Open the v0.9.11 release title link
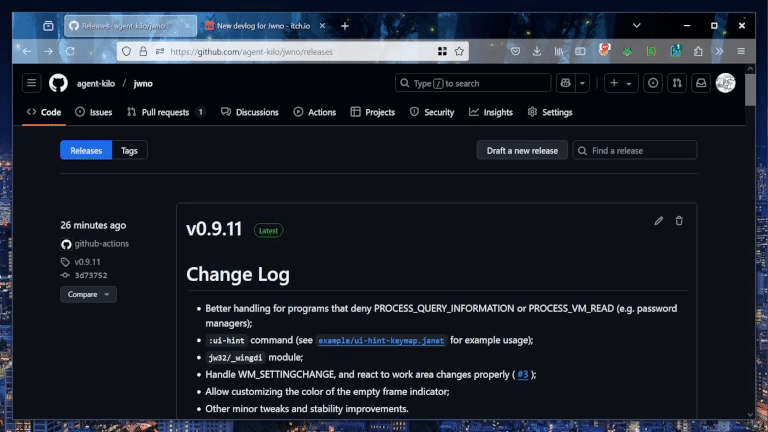 [x=214, y=229]
